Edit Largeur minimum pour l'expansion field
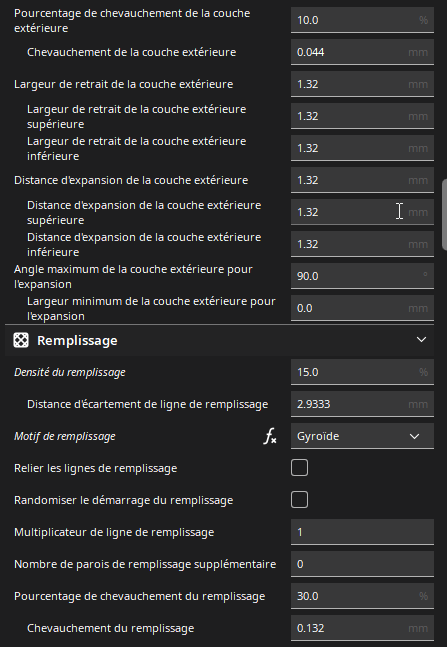Viewport: 447px width, 647px height. [362, 308]
